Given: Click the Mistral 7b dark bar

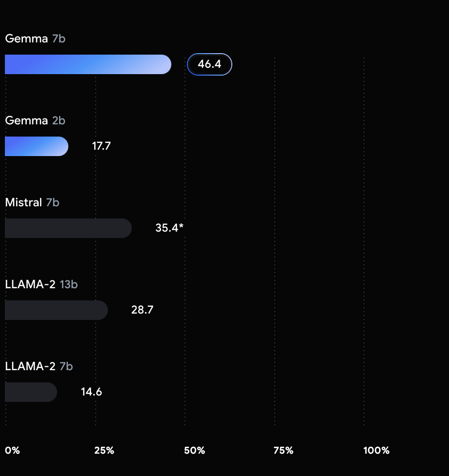Looking at the screenshot, I should pos(68,228).
